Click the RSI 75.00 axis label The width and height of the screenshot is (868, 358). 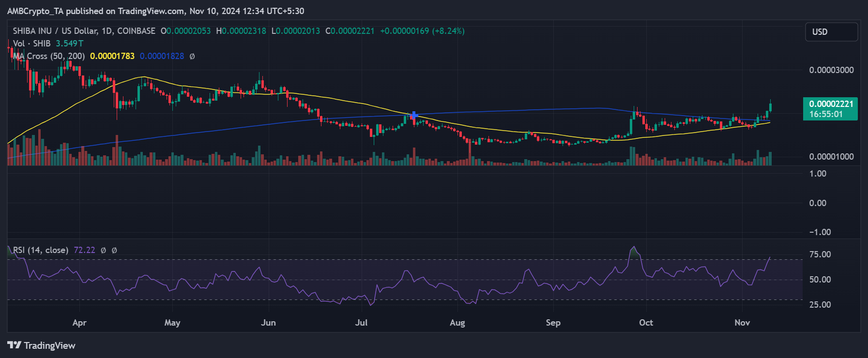[820, 254]
